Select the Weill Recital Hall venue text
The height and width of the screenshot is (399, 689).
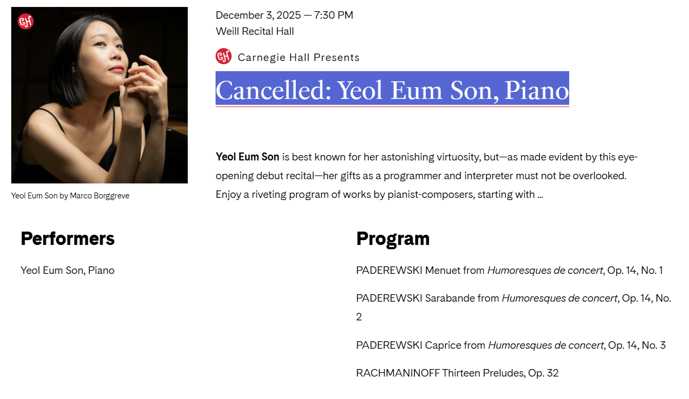(x=255, y=31)
